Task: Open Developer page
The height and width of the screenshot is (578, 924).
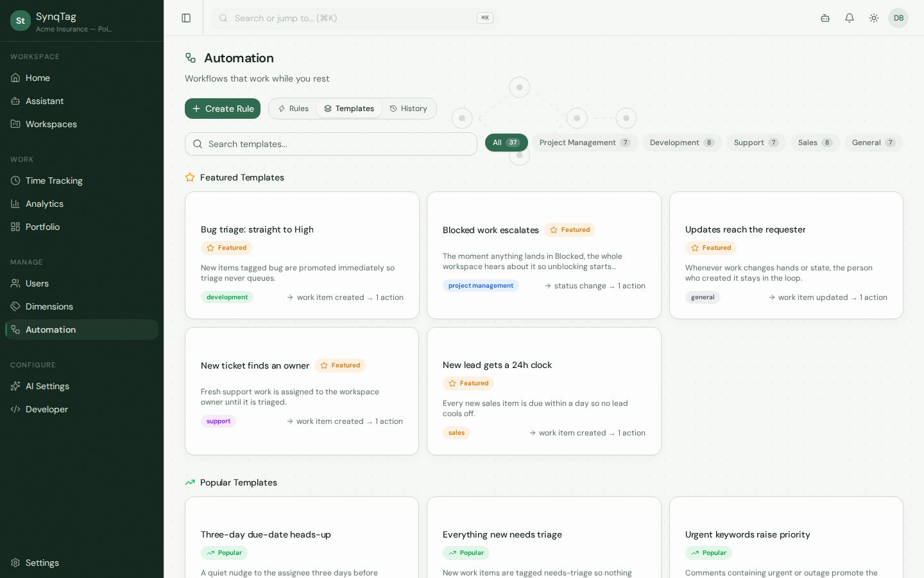Action: (x=81, y=409)
